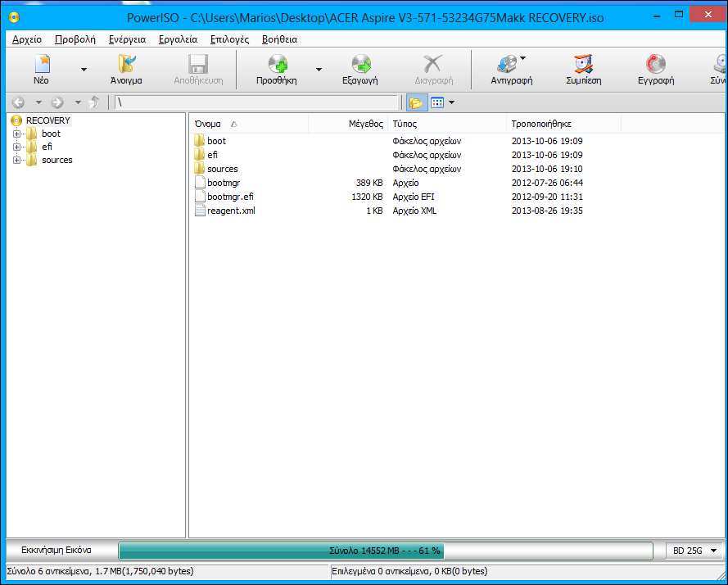Open the Επιλογές menu
Screen dimensions: 728x585
click(x=229, y=39)
